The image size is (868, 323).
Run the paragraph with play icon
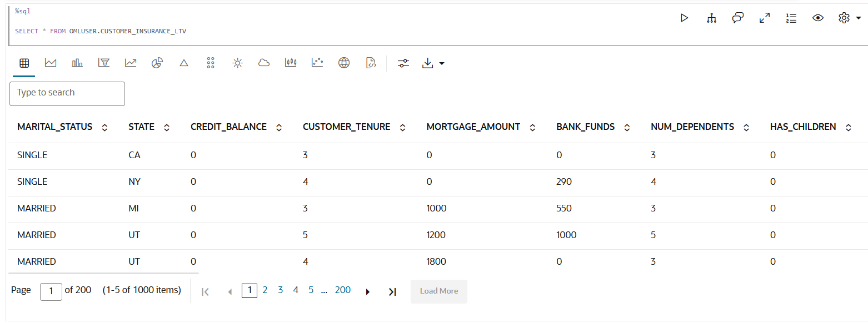coord(685,18)
